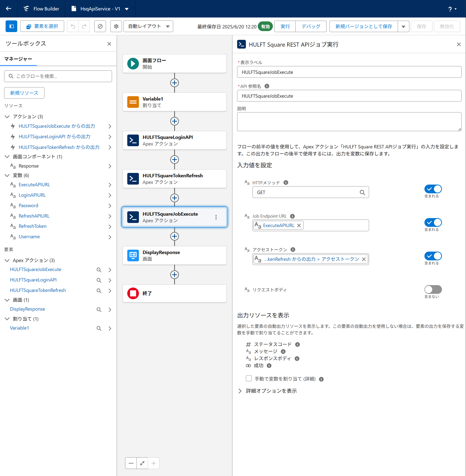Open the save-as-new-version dropdown arrow
The width and height of the screenshot is (466, 476).
pos(403,26)
